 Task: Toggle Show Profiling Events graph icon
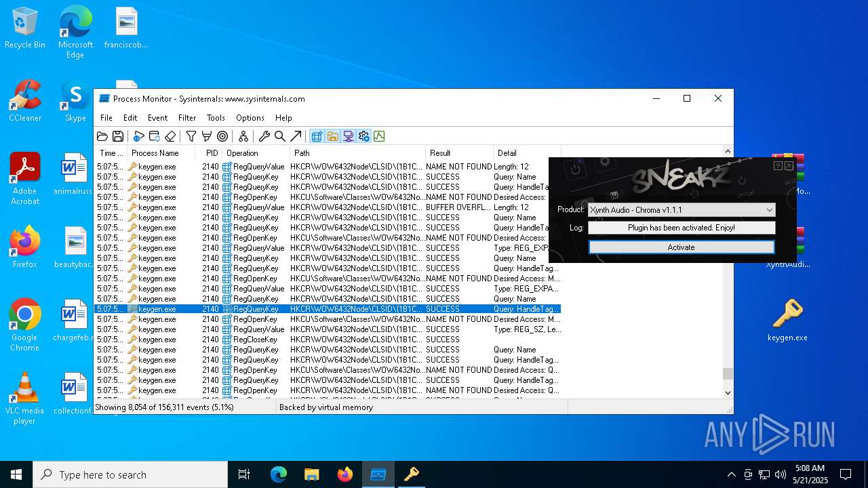[379, 136]
